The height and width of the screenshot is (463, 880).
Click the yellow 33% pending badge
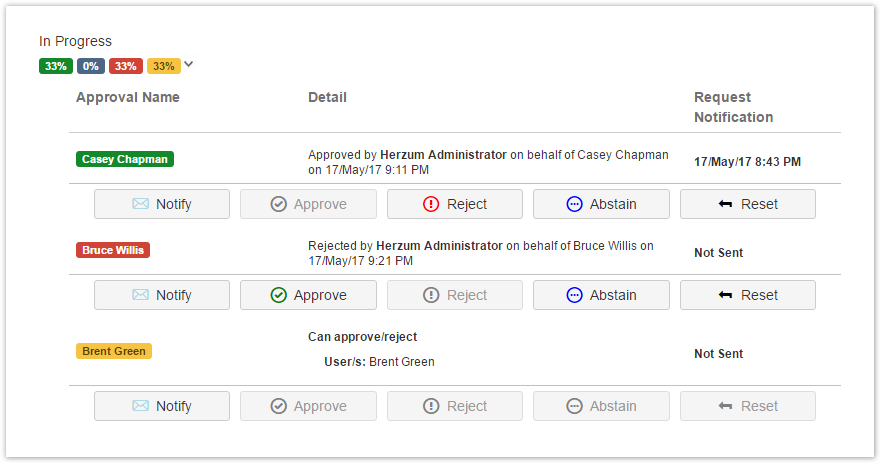[164, 66]
